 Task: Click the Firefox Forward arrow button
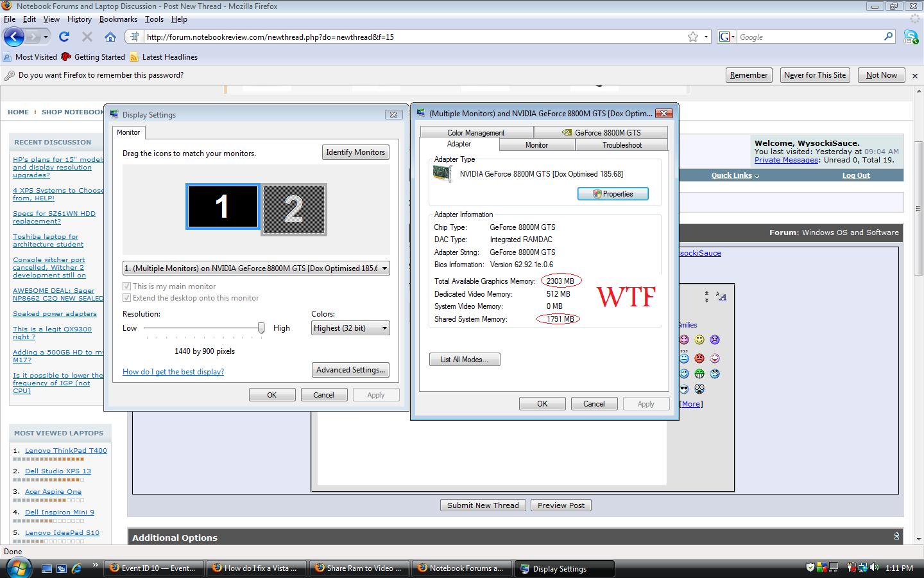(33, 37)
